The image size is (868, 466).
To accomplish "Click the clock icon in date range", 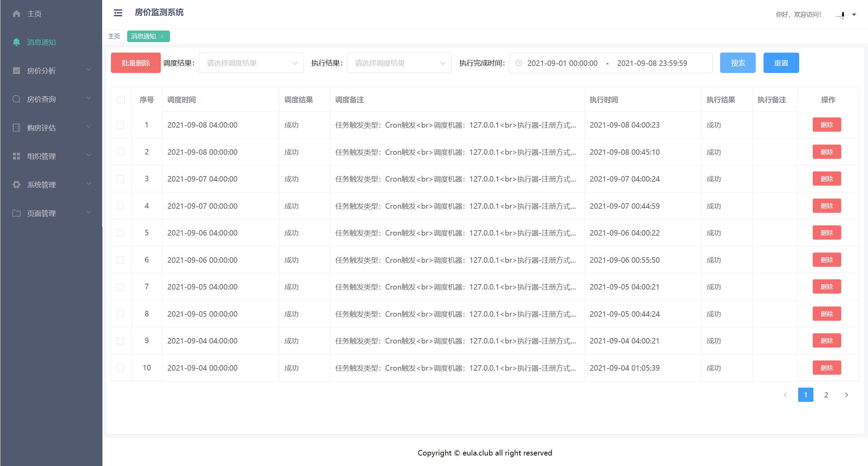I will 519,63.
